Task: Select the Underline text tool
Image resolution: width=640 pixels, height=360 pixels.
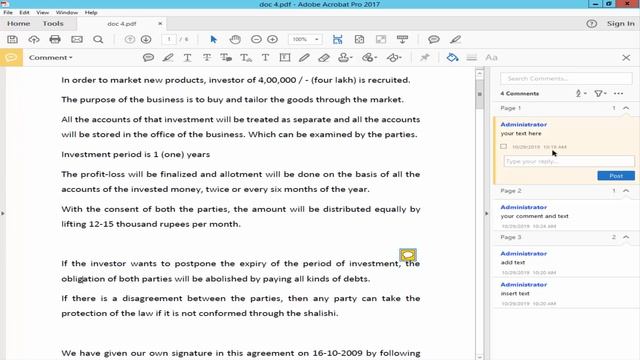Action: coord(187,58)
